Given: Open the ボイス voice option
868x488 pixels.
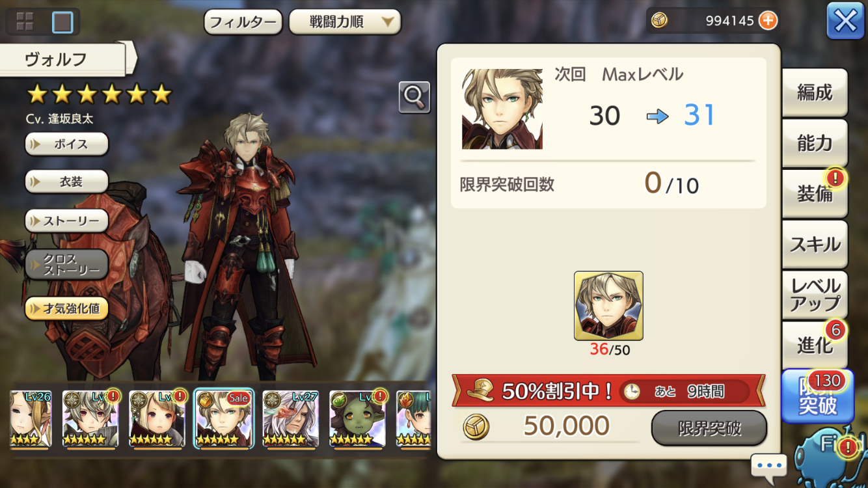Looking at the screenshot, I should coord(66,144).
